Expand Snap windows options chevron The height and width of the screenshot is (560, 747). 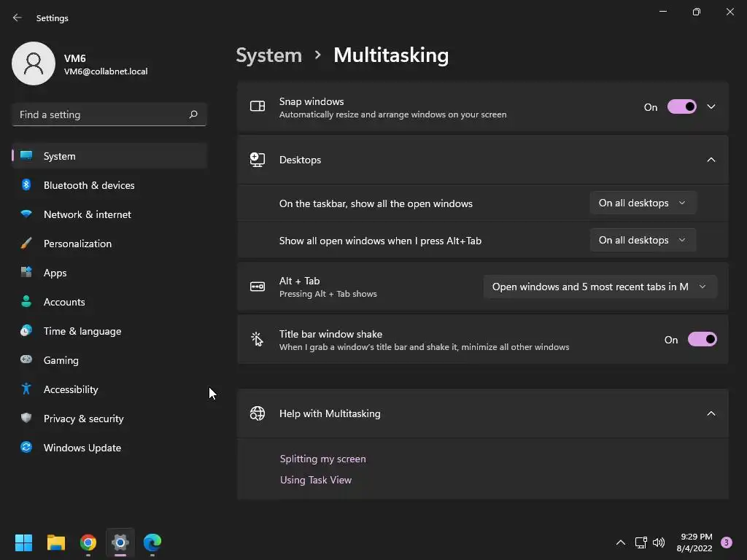[x=711, y=107]
